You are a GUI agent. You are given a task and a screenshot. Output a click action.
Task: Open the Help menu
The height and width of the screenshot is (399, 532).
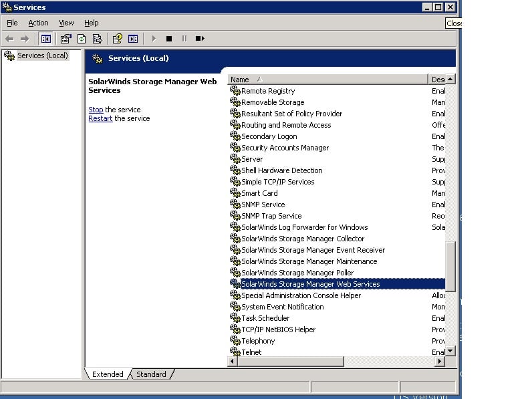point(92,23)
